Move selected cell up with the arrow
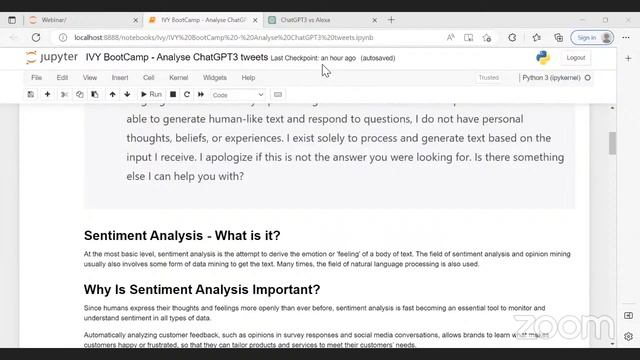The image size is (640, 360). (112, 94)
